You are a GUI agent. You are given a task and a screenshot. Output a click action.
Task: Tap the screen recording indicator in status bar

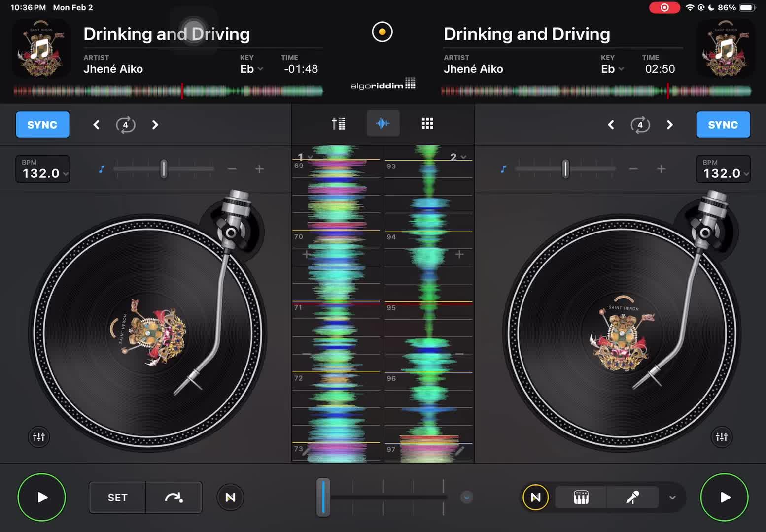click(664, 7)
